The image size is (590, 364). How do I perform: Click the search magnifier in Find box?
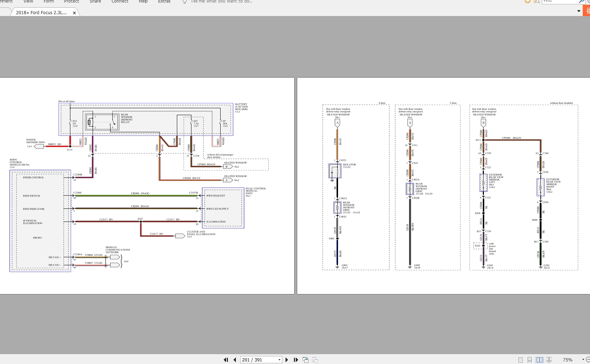tap(581, 1)
